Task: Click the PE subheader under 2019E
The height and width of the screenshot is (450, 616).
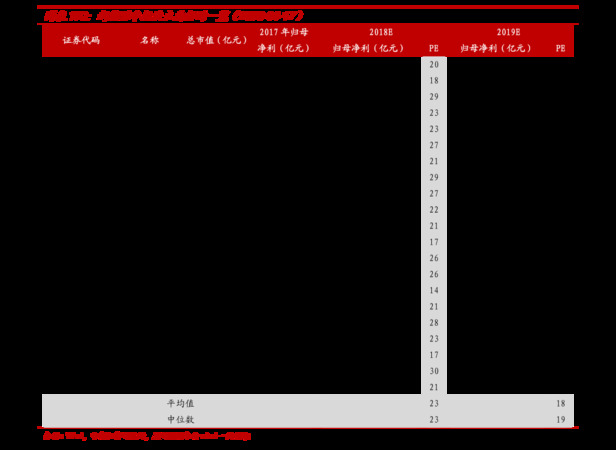Action: coord(560,48)
